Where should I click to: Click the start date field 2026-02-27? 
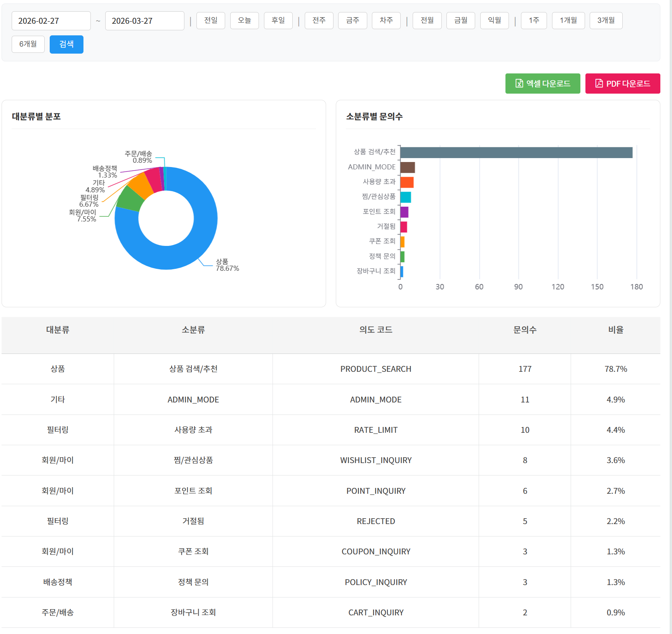(x=51, y=21)
